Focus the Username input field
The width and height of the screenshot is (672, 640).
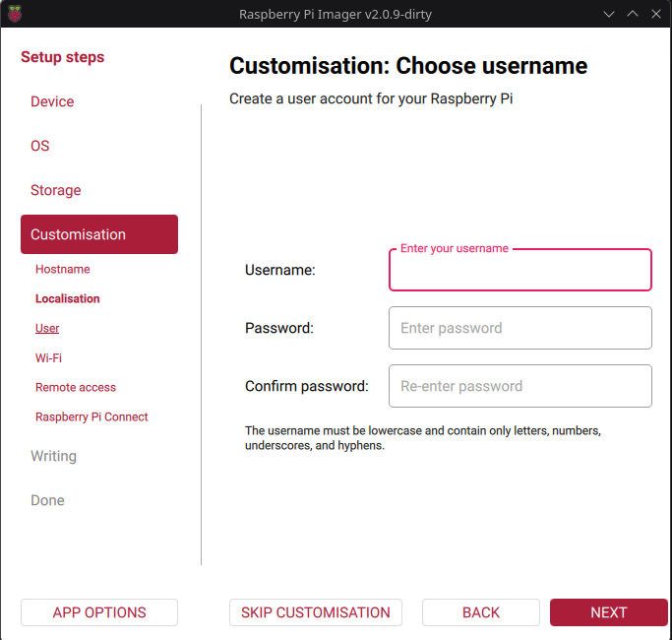point(520,270)
